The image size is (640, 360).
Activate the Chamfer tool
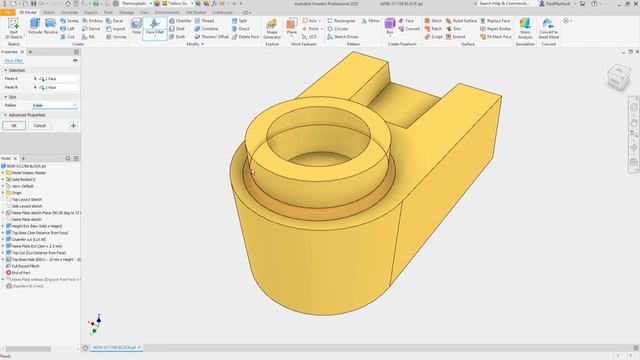pyautogui.click(x=180, y=21)
